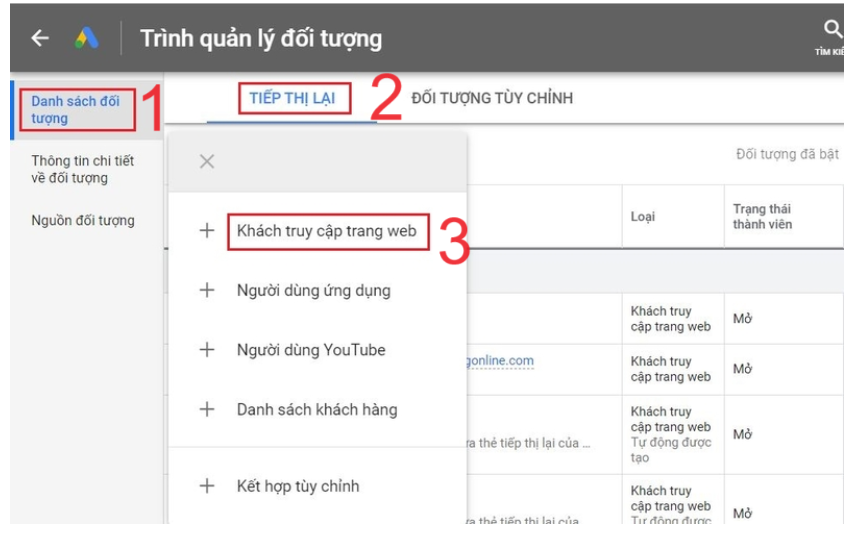Click the back arrow in header
This screenshot has width=850, height=537.
[40, 38]
